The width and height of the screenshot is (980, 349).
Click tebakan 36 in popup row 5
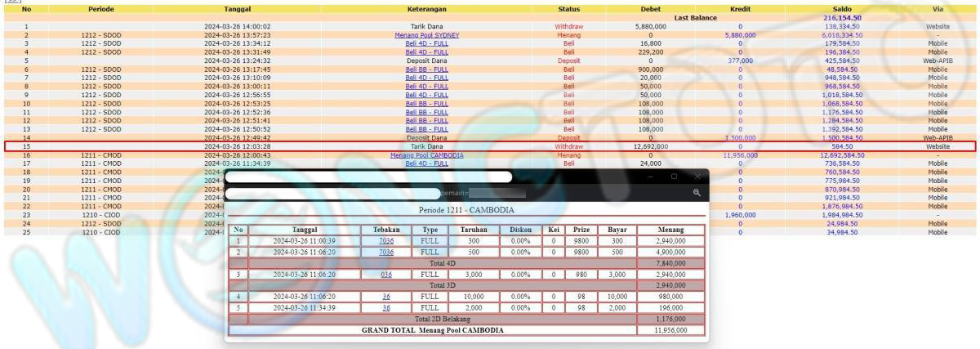pyautogui.click(x=386, y=307)
